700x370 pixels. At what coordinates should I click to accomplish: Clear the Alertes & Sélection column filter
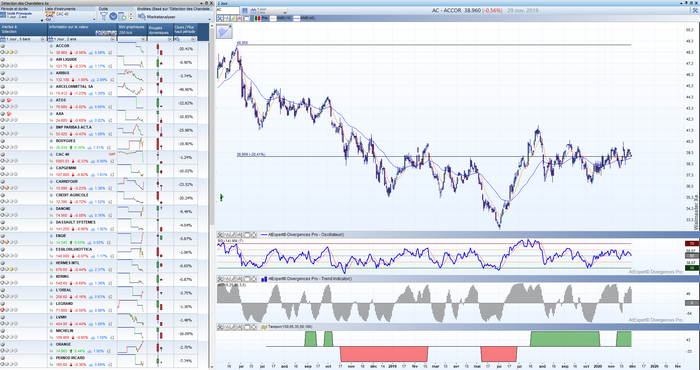43,39
